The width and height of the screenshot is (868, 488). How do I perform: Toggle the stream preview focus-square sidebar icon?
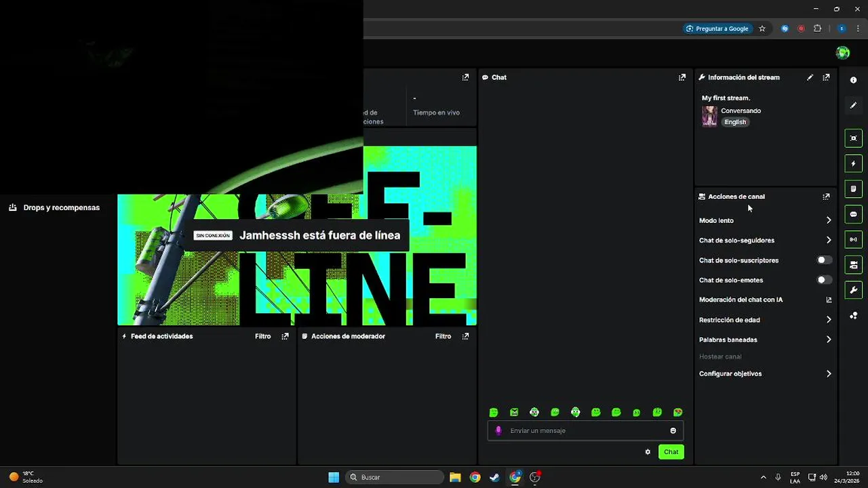pyautogui.click(x=853, y=138)
